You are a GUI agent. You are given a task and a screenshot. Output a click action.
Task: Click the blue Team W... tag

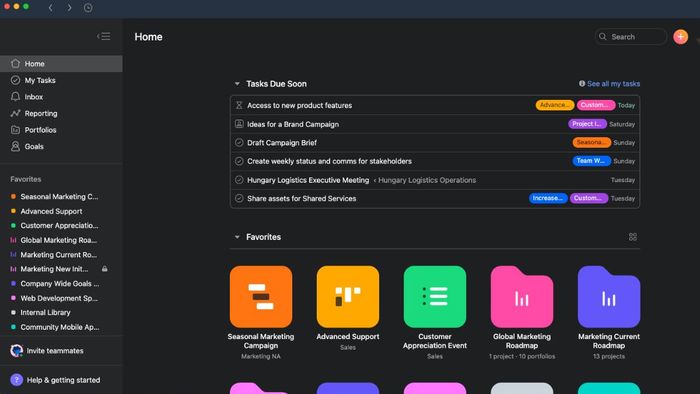(592, 161)
